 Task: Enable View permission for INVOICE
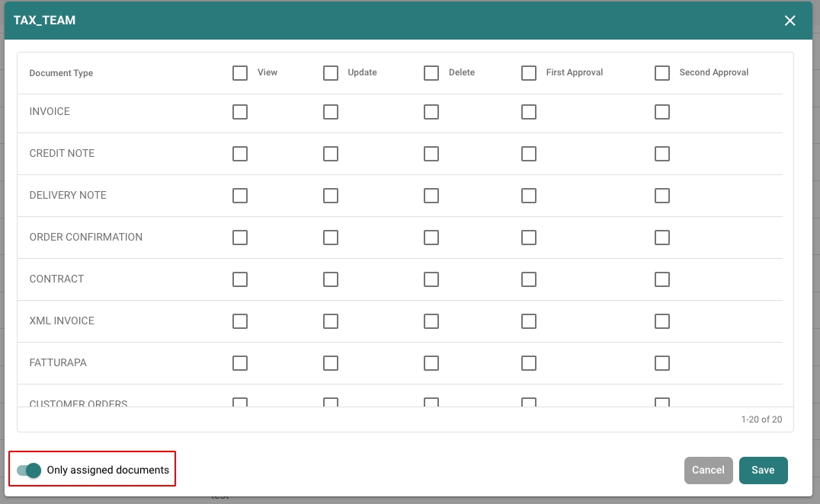click(x=240, y=112)
